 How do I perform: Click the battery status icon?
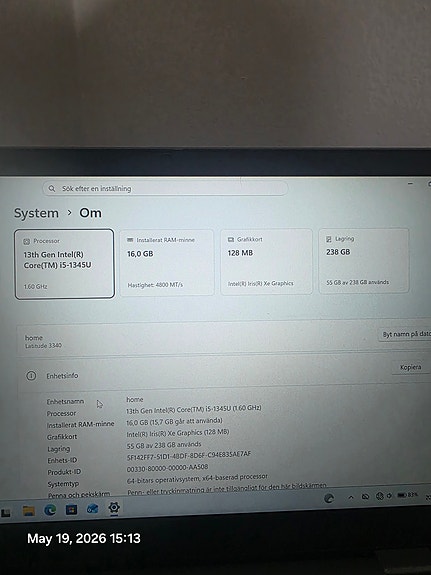[x=402, y=495]
